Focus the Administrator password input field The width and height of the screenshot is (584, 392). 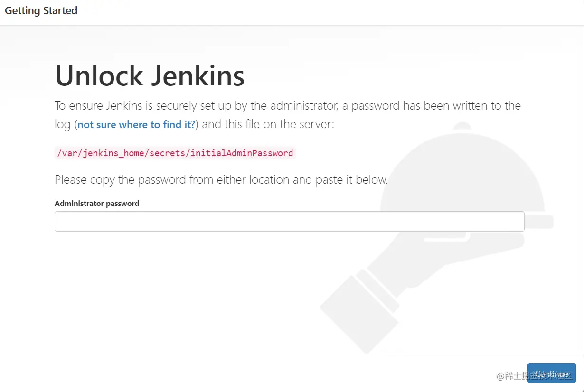(289, 222)
